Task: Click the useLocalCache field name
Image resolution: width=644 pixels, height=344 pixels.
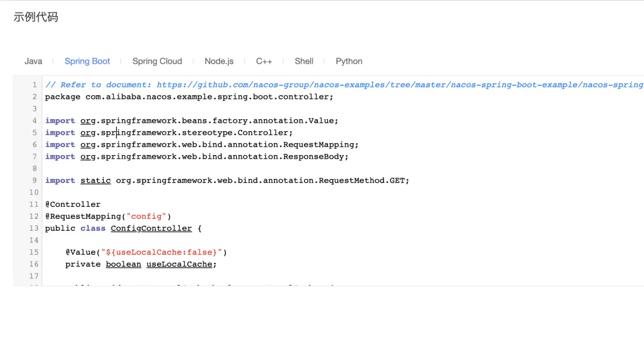Action: (179, 264)
